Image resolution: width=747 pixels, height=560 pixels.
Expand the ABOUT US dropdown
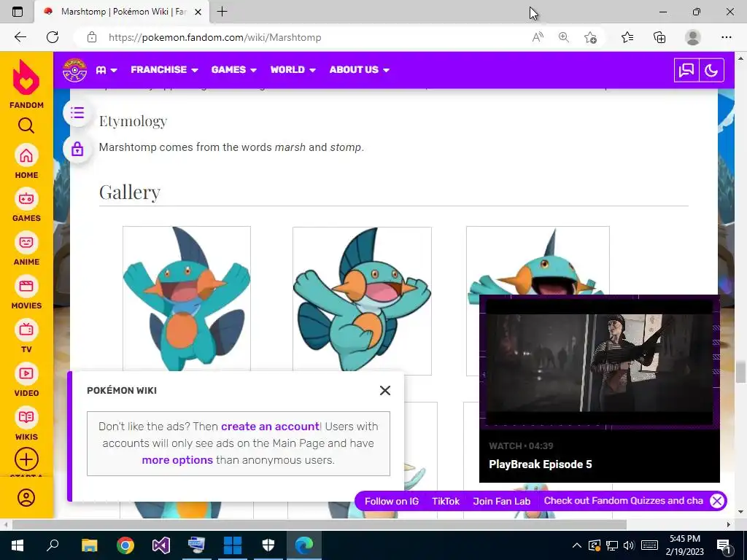pos(359,69)
